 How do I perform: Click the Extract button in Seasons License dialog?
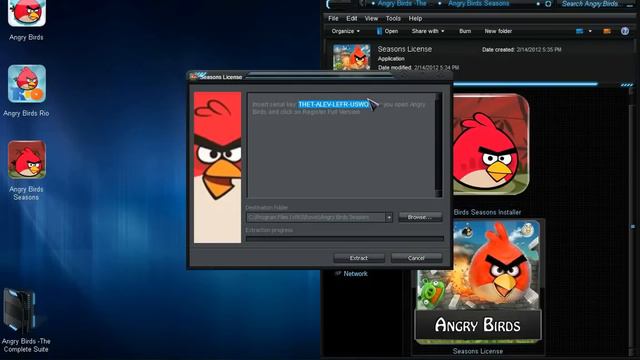pos(359,258)
